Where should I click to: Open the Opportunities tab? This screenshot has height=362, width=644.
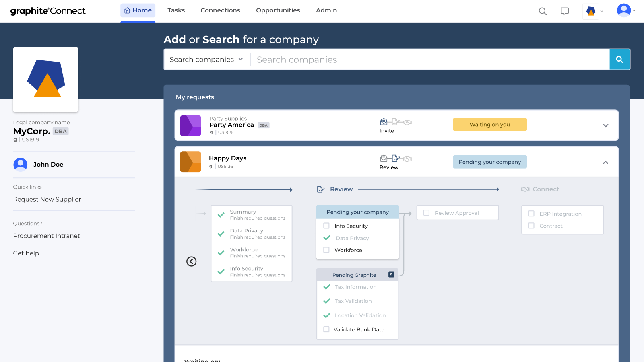click(278, 10)
